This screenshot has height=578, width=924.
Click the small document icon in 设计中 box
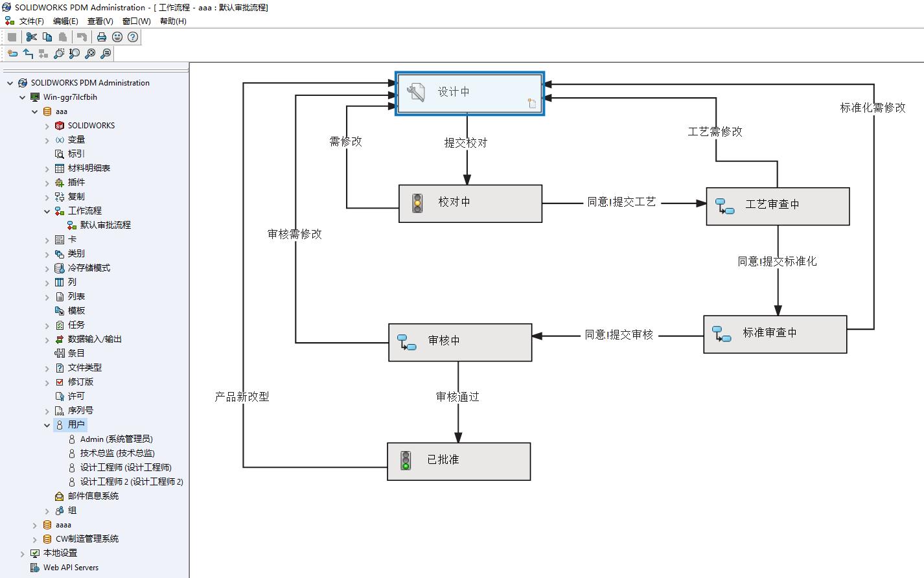pyautogui.click(x=532, y=103)
